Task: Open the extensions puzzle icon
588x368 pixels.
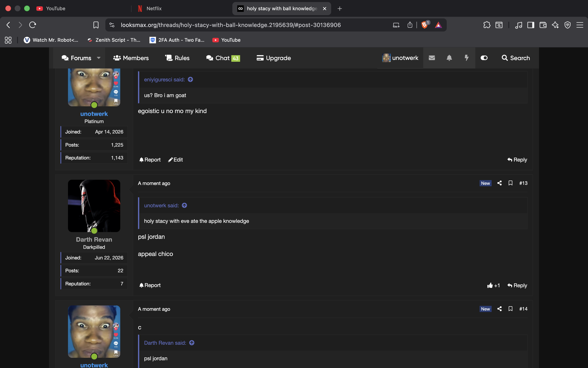Action: pos(487,25)
